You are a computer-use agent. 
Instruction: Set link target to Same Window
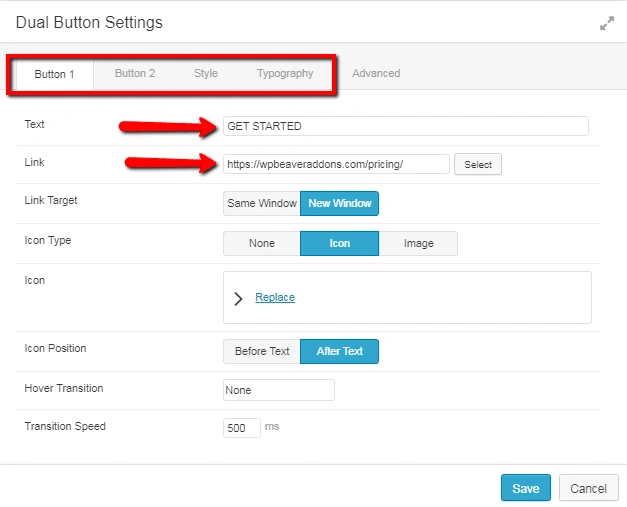262,203
